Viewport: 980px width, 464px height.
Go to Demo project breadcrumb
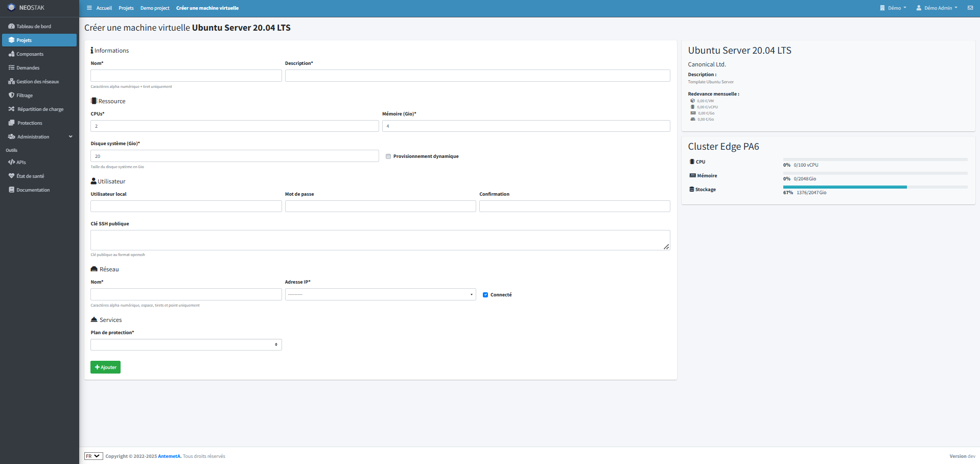click(x=155, y=8)
